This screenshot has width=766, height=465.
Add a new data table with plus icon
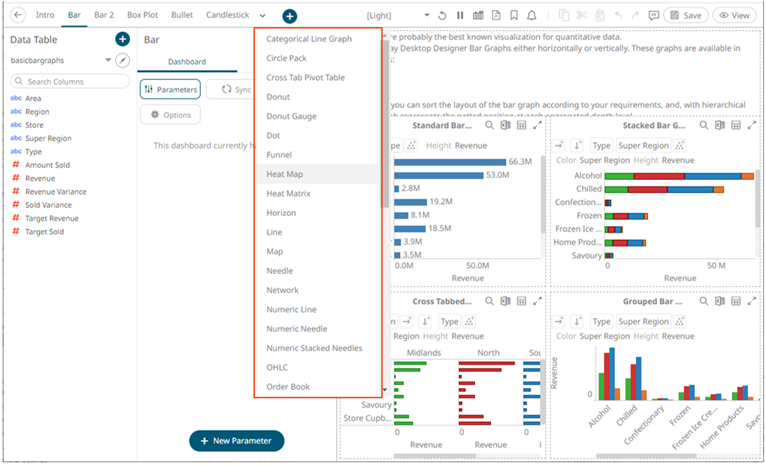coord(122,39)
